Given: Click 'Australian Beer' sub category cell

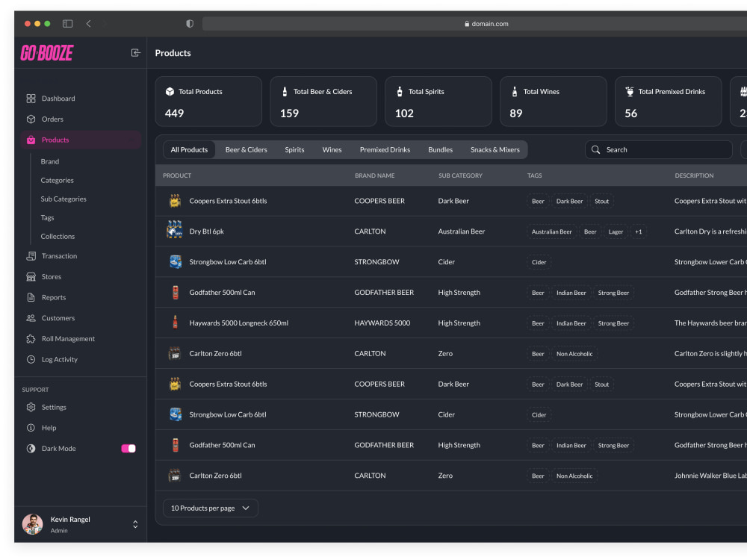Looking at the screenshot, I should pos(461,231).
